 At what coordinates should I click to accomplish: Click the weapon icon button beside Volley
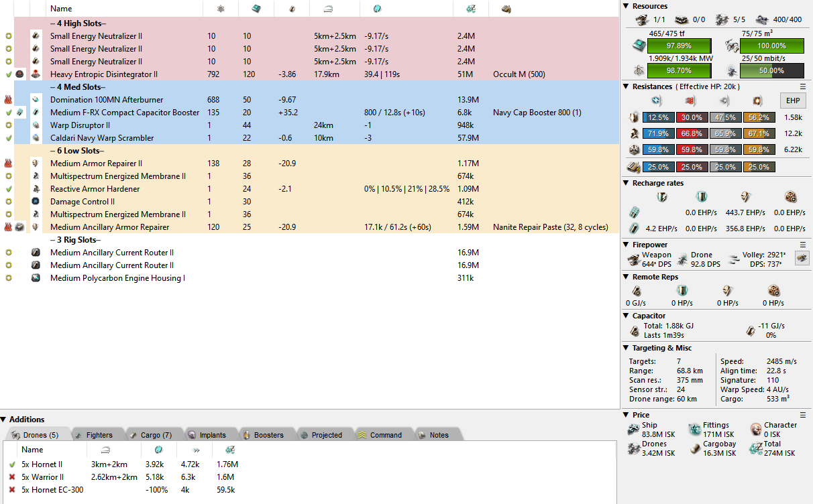point(802,257)
